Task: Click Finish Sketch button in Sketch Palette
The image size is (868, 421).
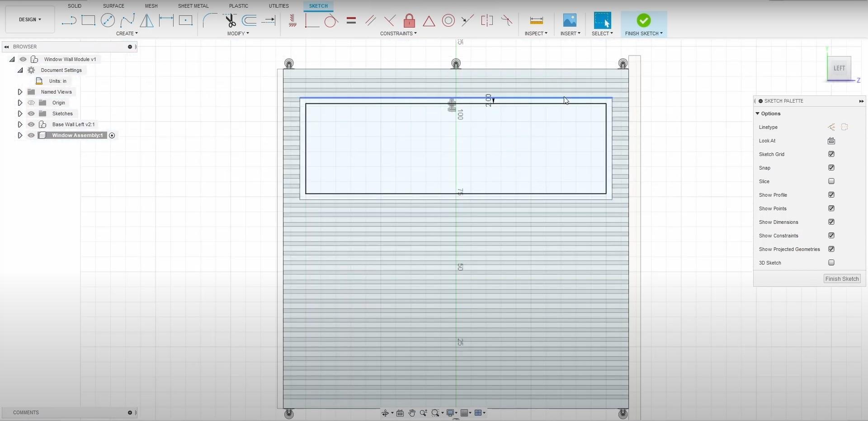Action: (842, 279)
